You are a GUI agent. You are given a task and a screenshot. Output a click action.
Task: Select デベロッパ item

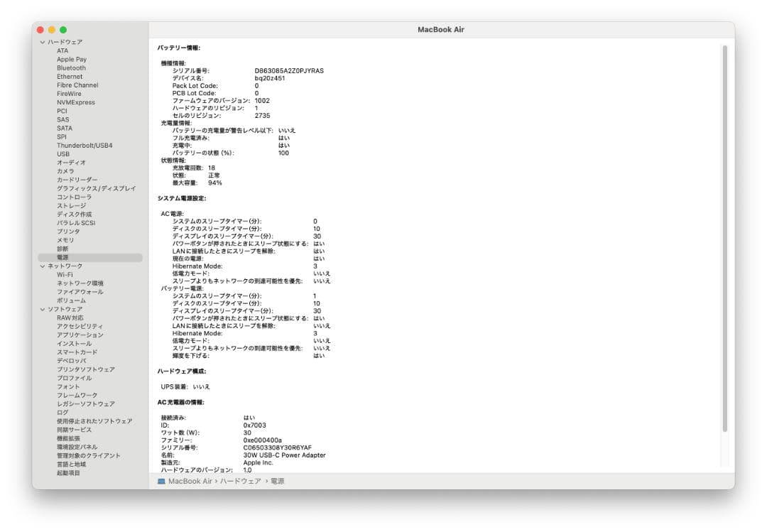(71, 361)
